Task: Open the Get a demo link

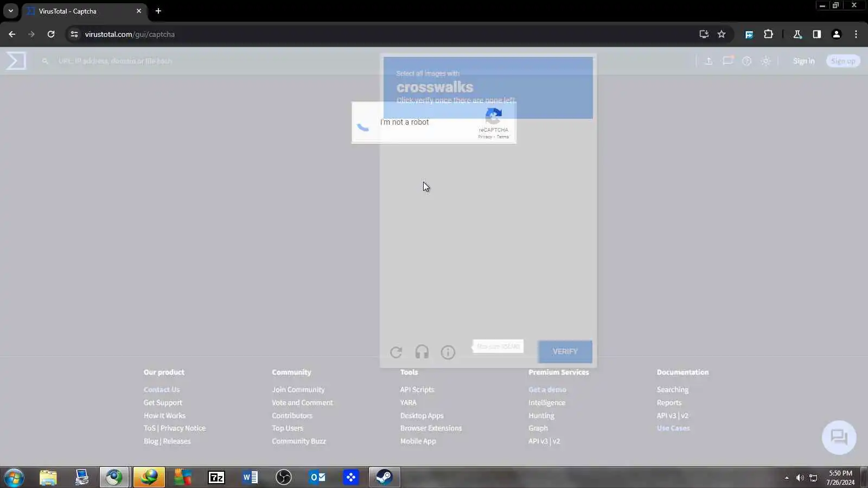Action: (x=547, y=389)
